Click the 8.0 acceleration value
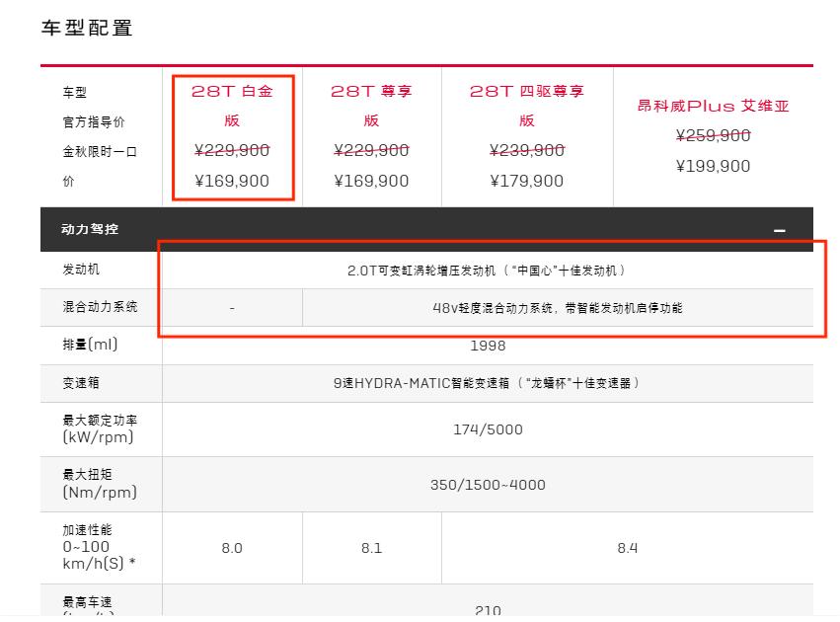 pos(232,548)
